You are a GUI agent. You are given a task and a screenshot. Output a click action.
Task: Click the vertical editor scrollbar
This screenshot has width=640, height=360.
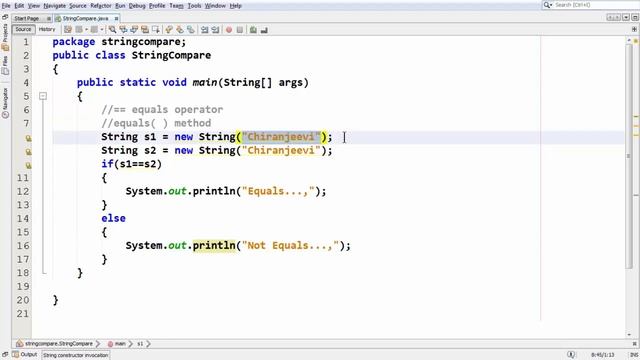click(629, 157)
